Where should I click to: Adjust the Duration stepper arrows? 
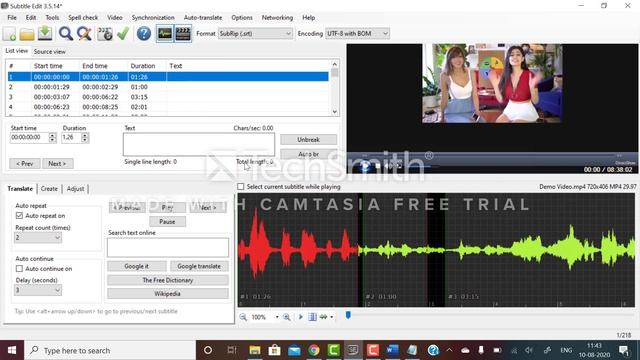tap(85, 138)
